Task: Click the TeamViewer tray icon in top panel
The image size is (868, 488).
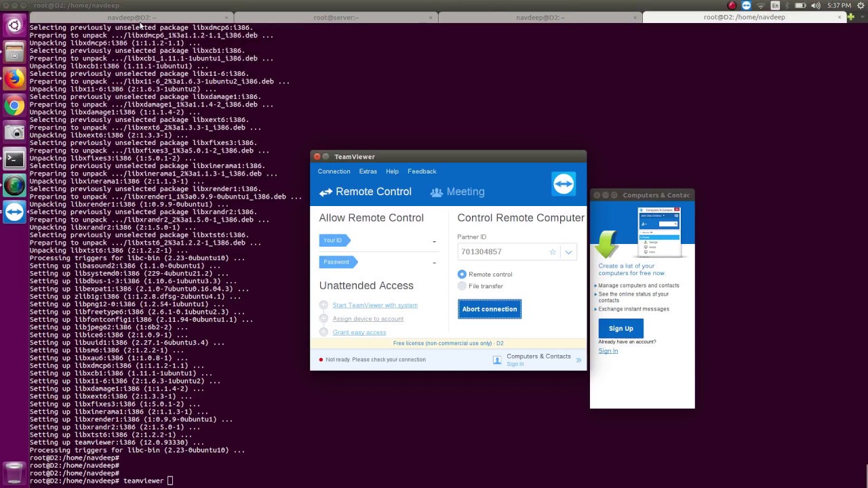Action: point(746,5)
